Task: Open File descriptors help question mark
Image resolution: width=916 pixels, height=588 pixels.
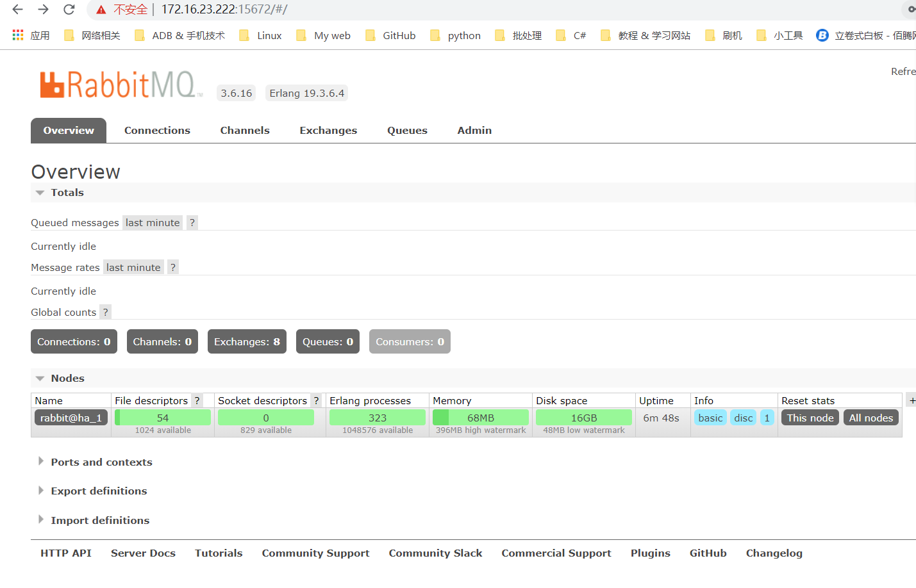Action: click(x=197, y=400)
